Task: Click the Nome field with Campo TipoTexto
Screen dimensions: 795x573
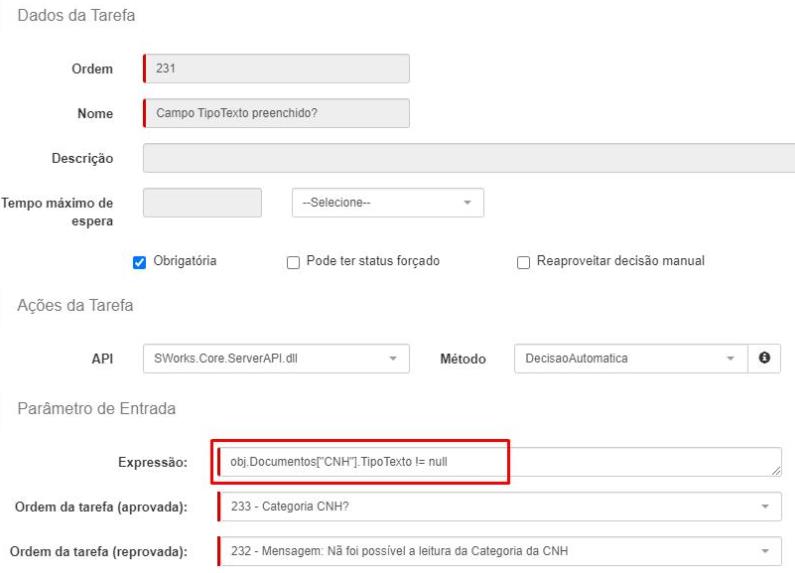Action: (x=276, y=113)
